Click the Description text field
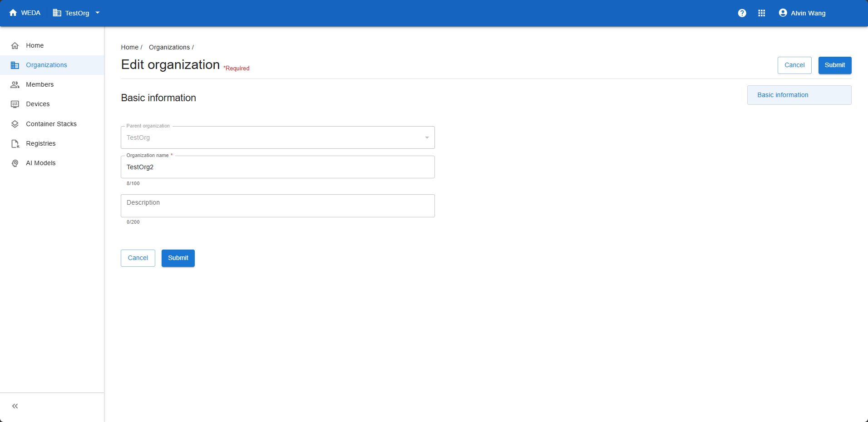The image size is (868, 422). (x=278, y=206)
